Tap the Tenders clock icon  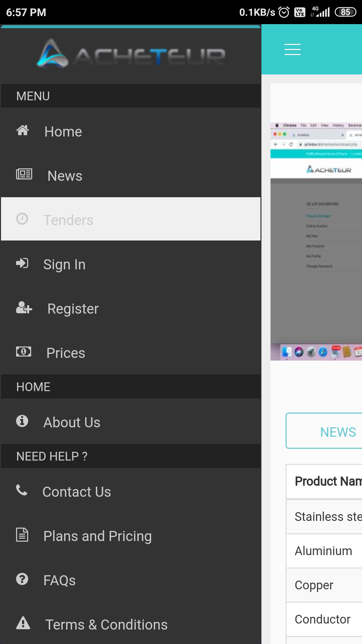(x=22, y=219)
